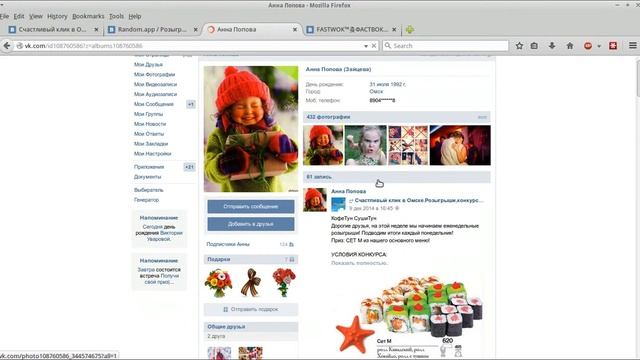Open the red roses gift icon
The width and height of the screenshot is (640, 360).
point(284,282)
